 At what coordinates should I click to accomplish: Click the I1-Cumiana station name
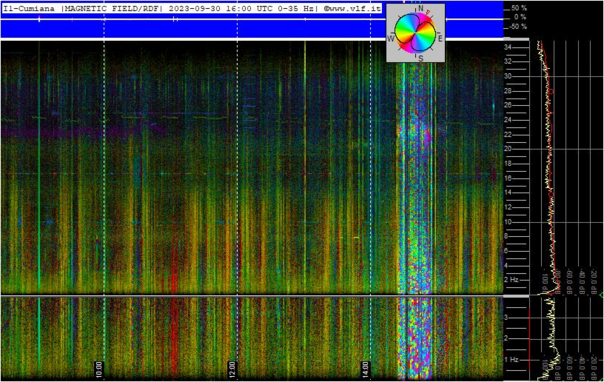[x=29, y=8]
